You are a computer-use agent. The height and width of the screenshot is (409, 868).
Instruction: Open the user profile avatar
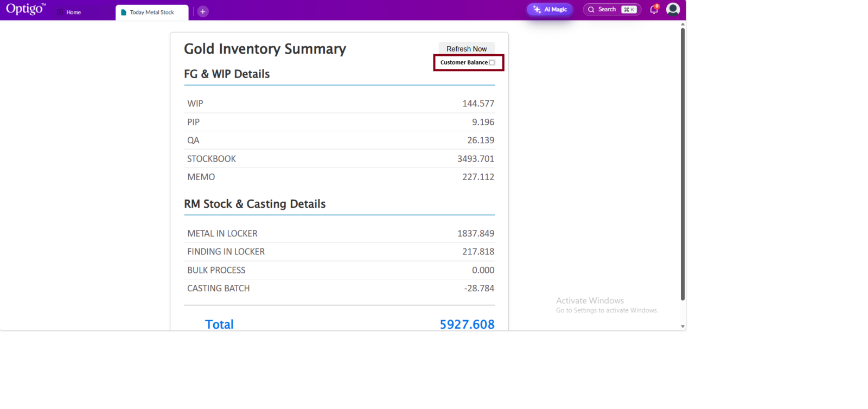673,9
